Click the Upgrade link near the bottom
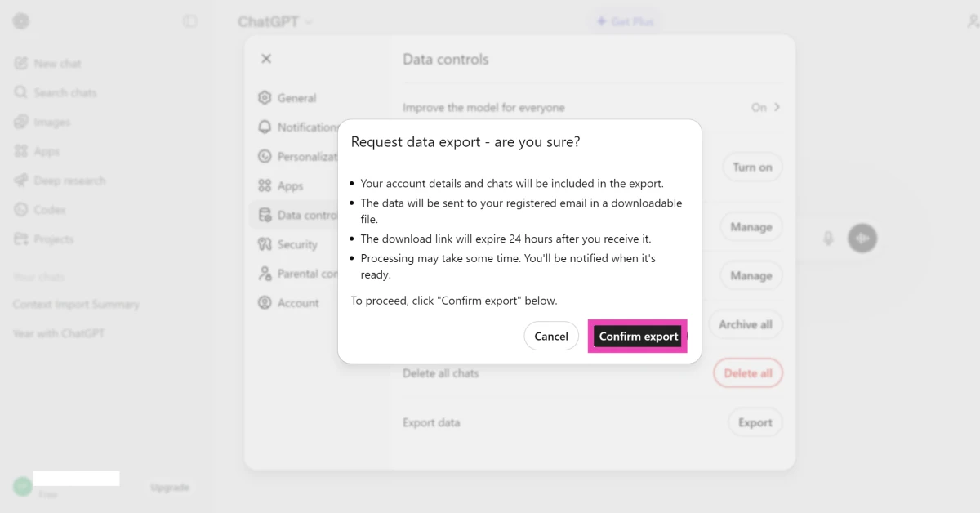This screenshot has width=980, height=513. pos(169,486)
